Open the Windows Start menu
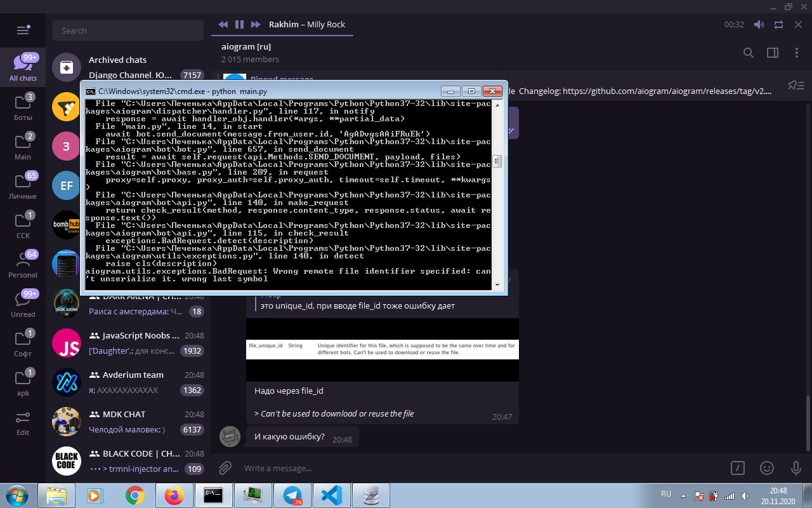 pyautogui.click(x=16, y=495)
